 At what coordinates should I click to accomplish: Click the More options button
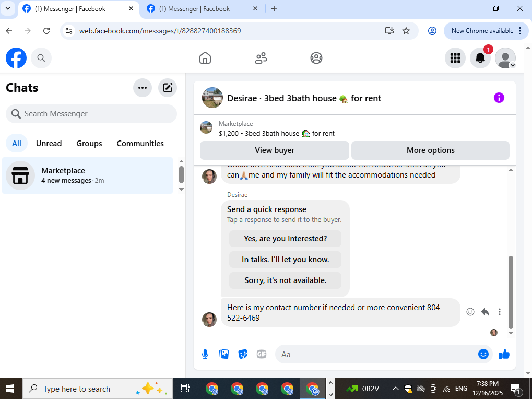(430, 150)
